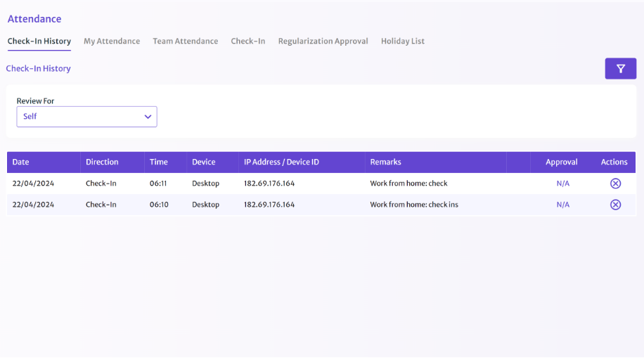The height and width of the screenshot is (358, 644).
Task: Expand the Review For Self dropdown
Action: 86,117
